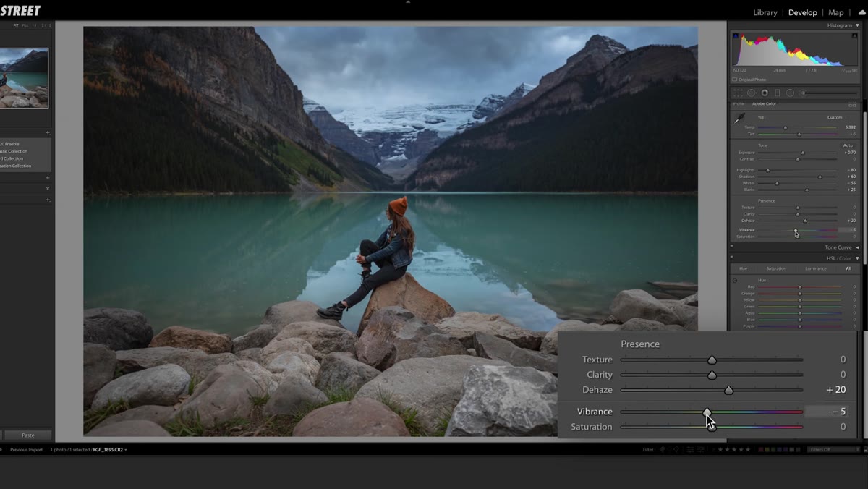This screenshot has height=489, width=868.
Task: Click the Navigator preview thumbnail
Action: (x=24, y=78)
